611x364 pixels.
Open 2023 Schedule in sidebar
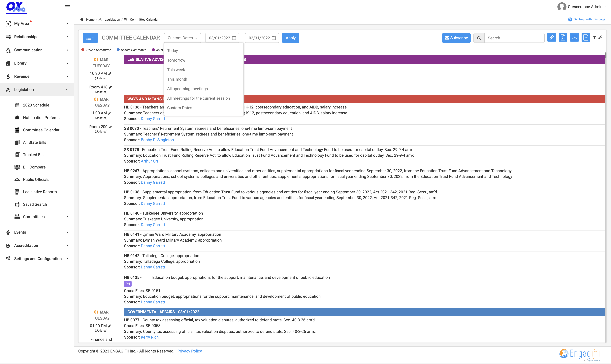[36, 105]
